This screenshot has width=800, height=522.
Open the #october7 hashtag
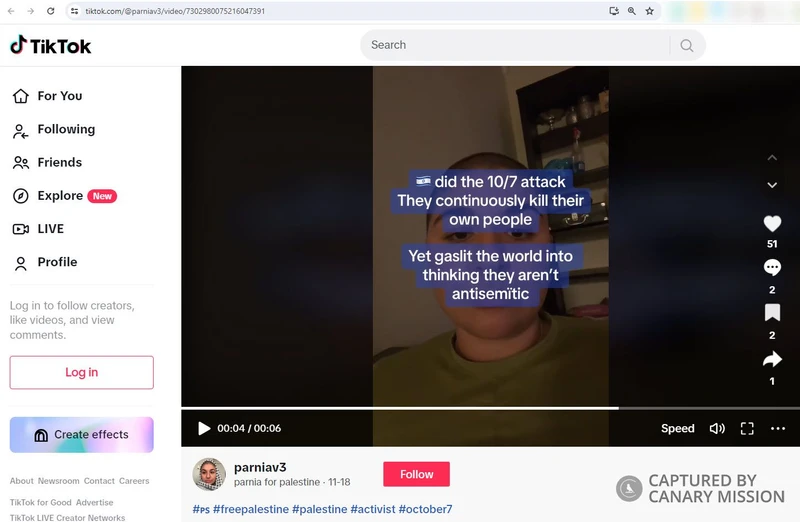point(426,509)
